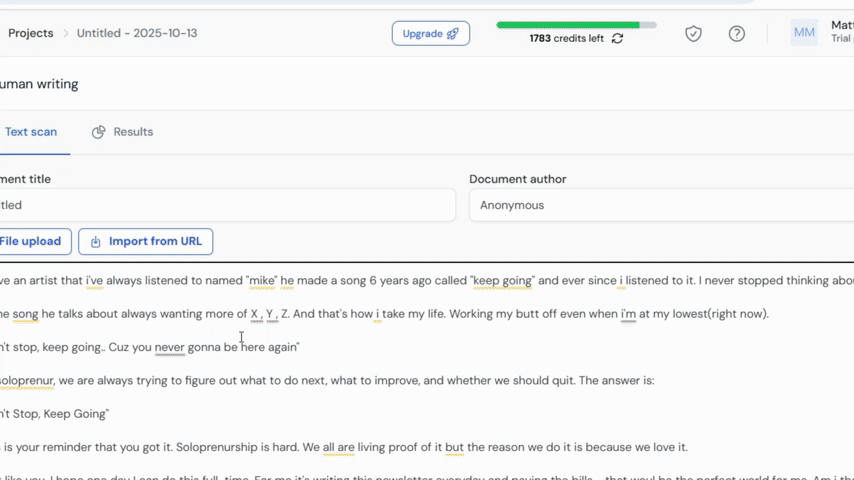Click the underlined word "mike"
Image resolution: width=854 pixels, height=480 pixels.
262,281
